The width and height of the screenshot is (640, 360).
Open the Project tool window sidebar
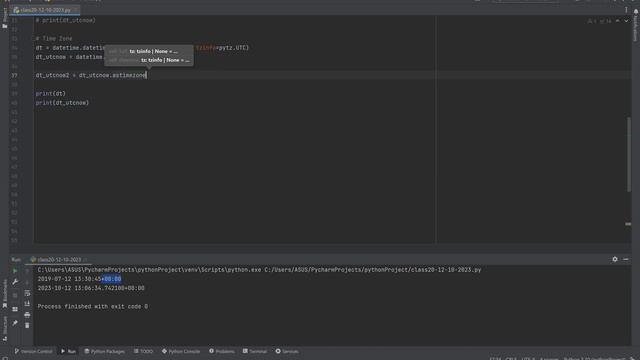[x=4, y=18]
